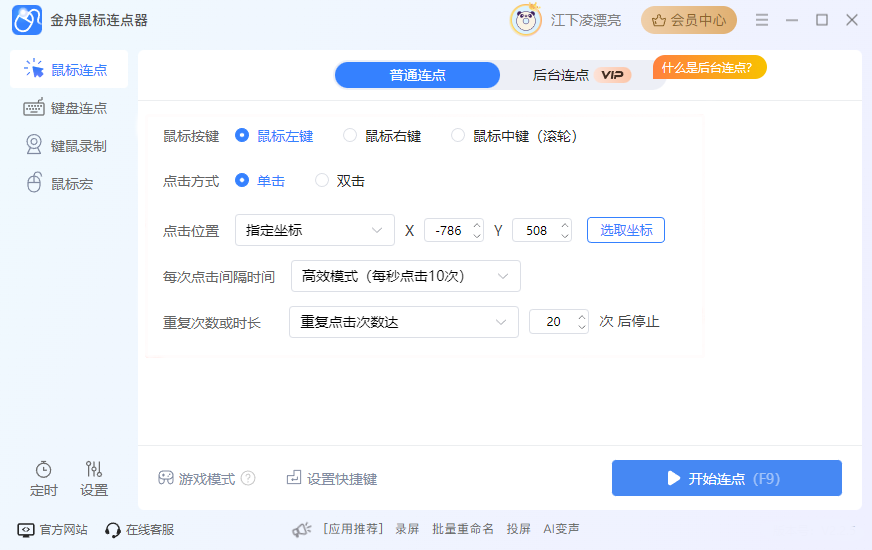Select the 单击 click mode
This screenshot has width=872, height=550.
pos(242,180)
